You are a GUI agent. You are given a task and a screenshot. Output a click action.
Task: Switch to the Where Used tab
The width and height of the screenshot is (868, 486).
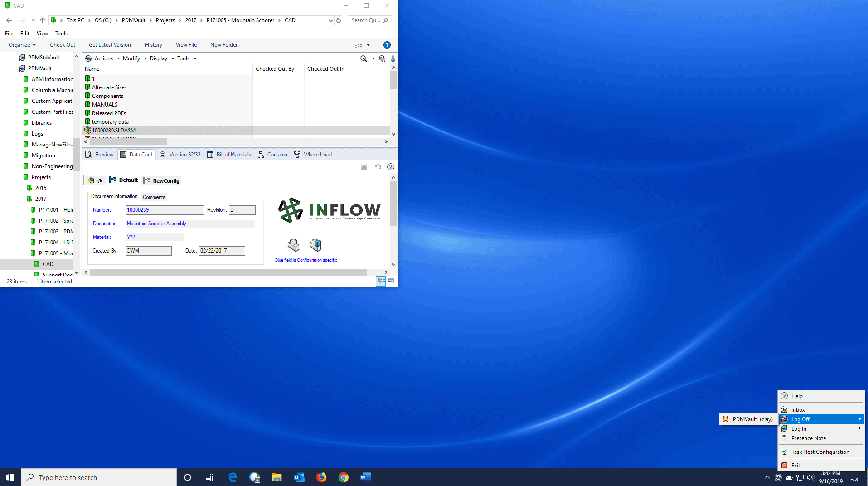click(x=313, y=155)
